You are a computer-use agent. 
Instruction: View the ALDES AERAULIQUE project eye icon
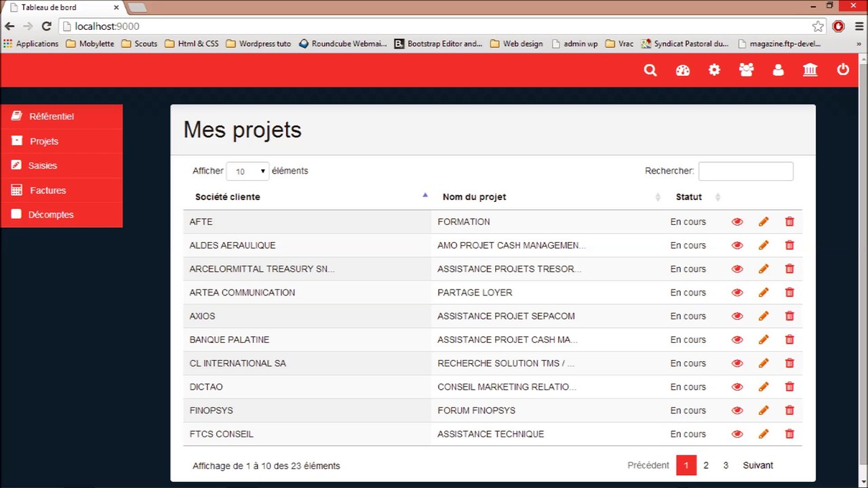(737, 245)
